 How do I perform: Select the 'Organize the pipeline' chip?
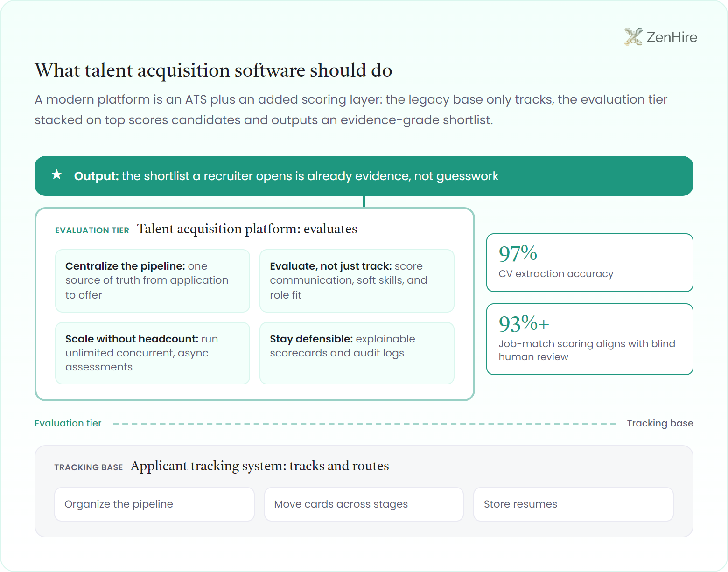(154, 504)
